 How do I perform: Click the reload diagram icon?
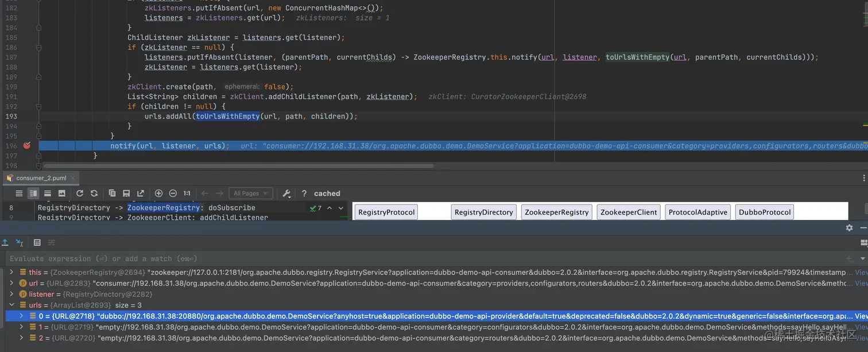(80, 194)
